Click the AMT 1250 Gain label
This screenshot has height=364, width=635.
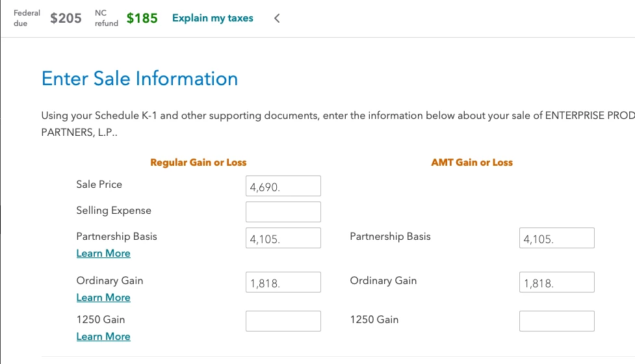tap(374, 319)
